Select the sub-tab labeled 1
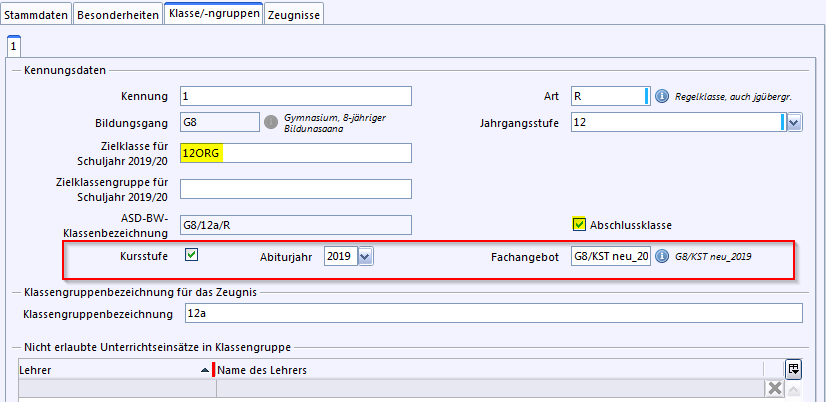 pyautogui.click(x=13, y=46)
